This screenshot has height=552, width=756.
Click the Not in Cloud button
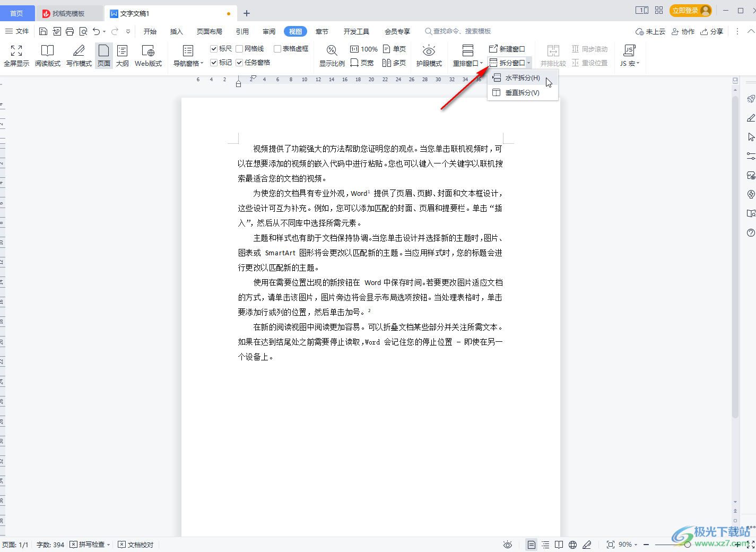[x=650, y=31]
